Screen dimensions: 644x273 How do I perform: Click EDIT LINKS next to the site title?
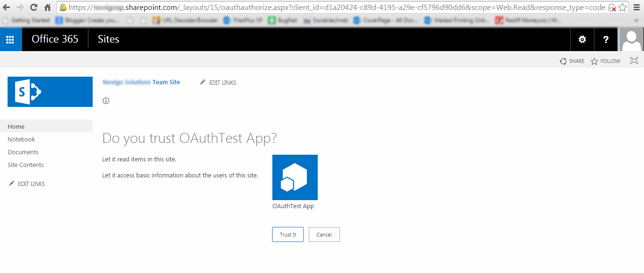[x=221, y=82]
